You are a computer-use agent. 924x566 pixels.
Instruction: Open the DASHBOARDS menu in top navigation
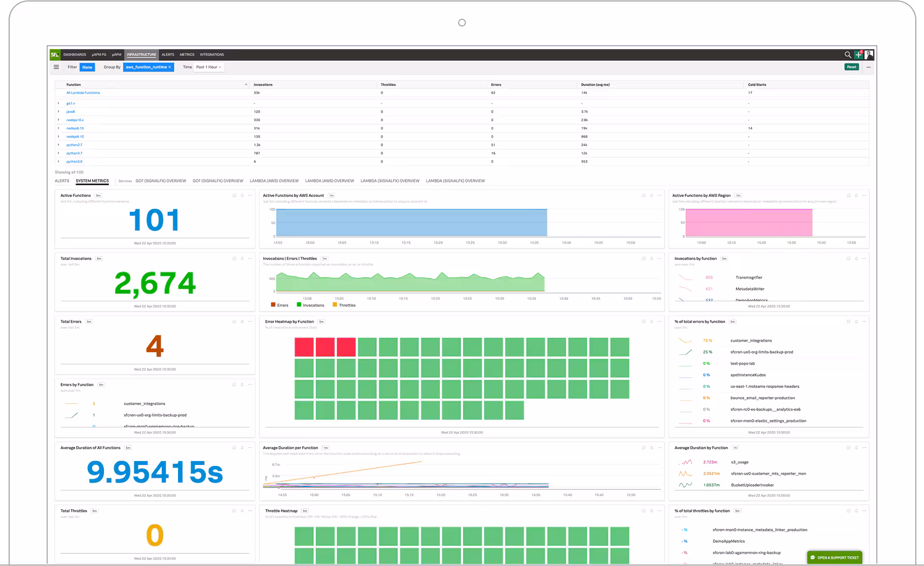pyautogui.click(x=75, y=55)
